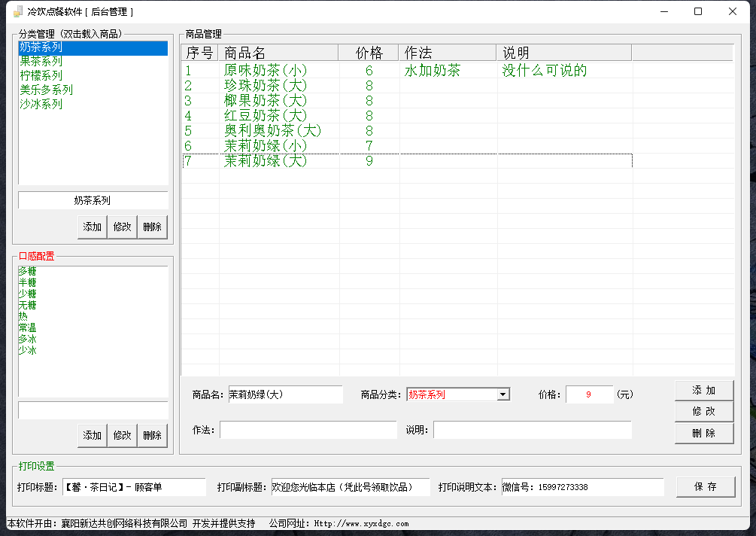Image resolution: width=756 pixels, height=536 pixels.
Task: Select product row 原味奶茶(小)
Action: (408, 71)
